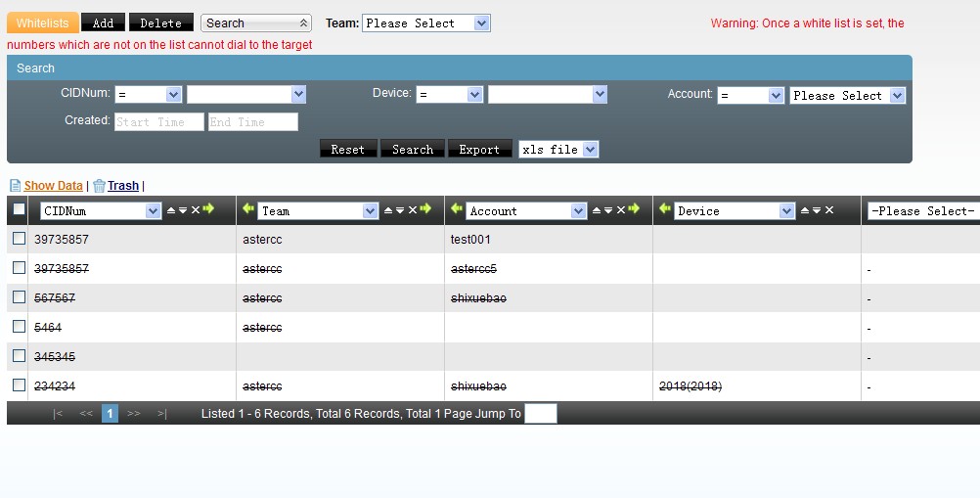Click the Trash bin icon

[x=99, y=186]
